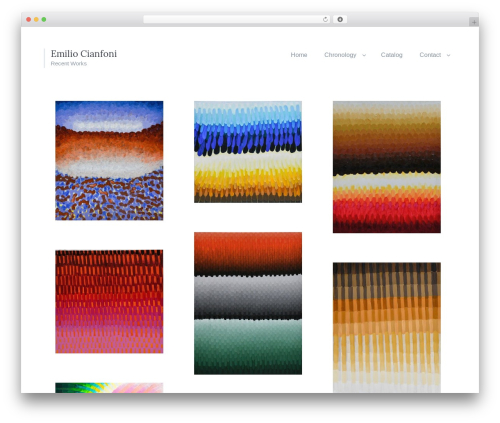
Task: Open a new tab with the plus icon
Action: pos(474,22)
